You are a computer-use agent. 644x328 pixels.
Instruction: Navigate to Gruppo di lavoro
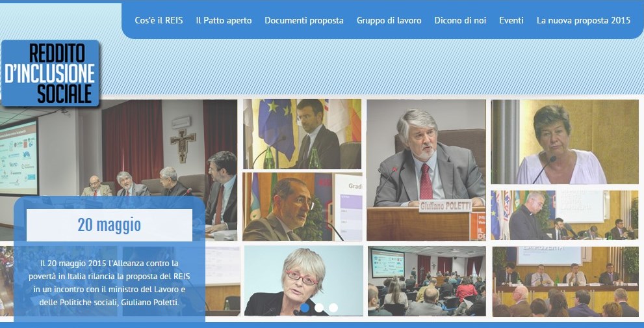389,20
